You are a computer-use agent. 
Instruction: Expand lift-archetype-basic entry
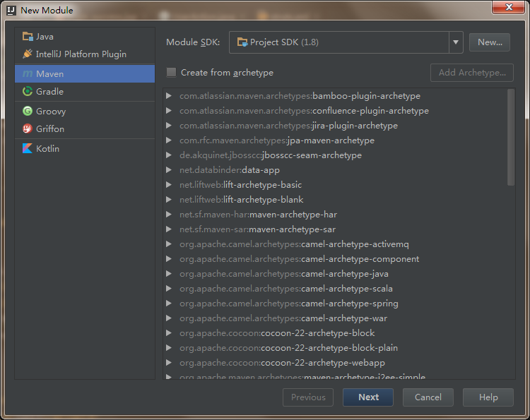(169, 185)
